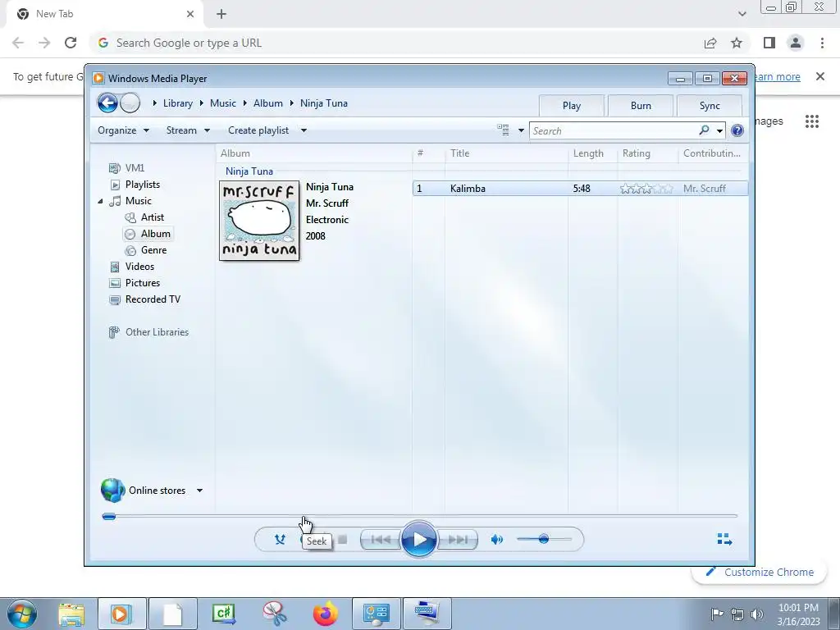The height and width of the screenshot is (630, 840).
Task: Focus the Media Player search field
Action: (x=614, y=130)
